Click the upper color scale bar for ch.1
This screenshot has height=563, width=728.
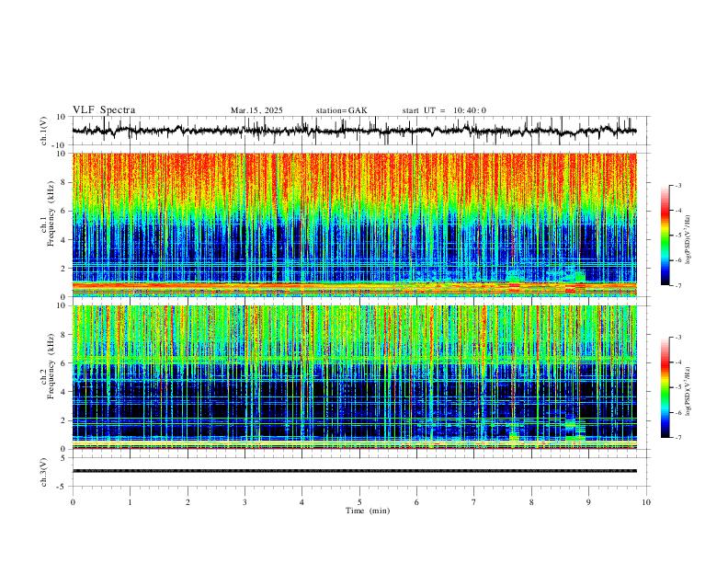point(665,236)
